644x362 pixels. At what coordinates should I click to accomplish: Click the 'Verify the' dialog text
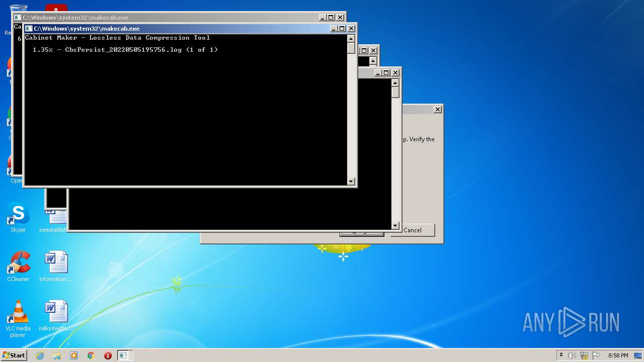422,139
